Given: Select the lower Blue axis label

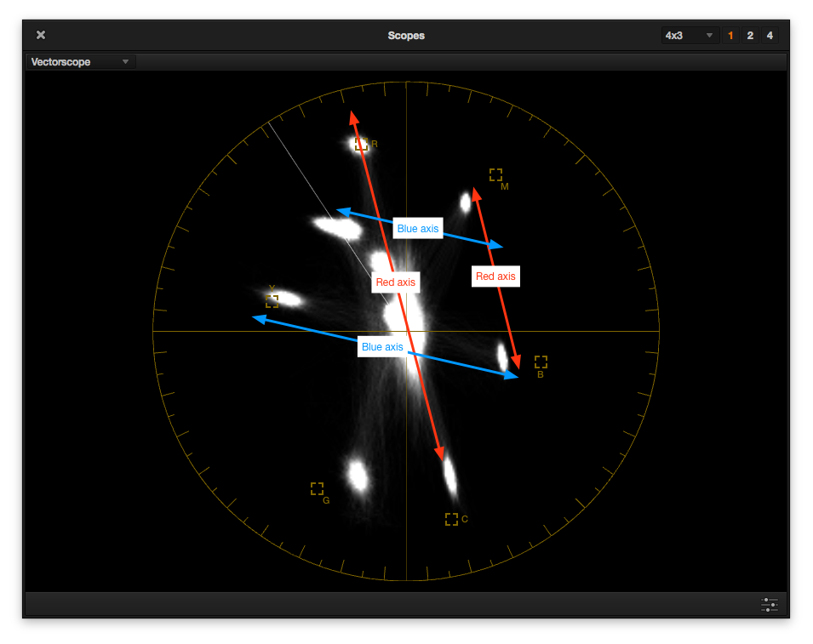Looking at the screenshot, I should pyautogui.click(x=382, y=347).
